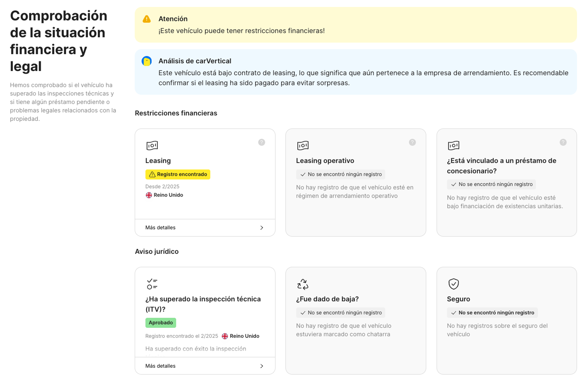Click Registro encontrado el 2/2025 text

[182, 336]
